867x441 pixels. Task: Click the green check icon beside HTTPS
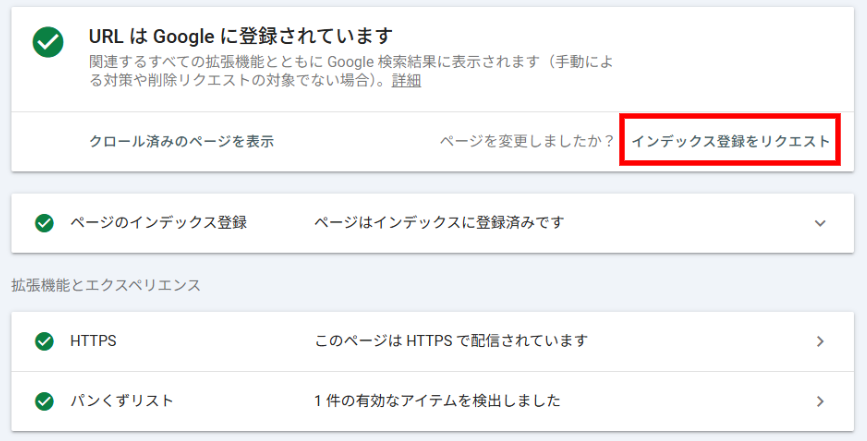point(44,341)
